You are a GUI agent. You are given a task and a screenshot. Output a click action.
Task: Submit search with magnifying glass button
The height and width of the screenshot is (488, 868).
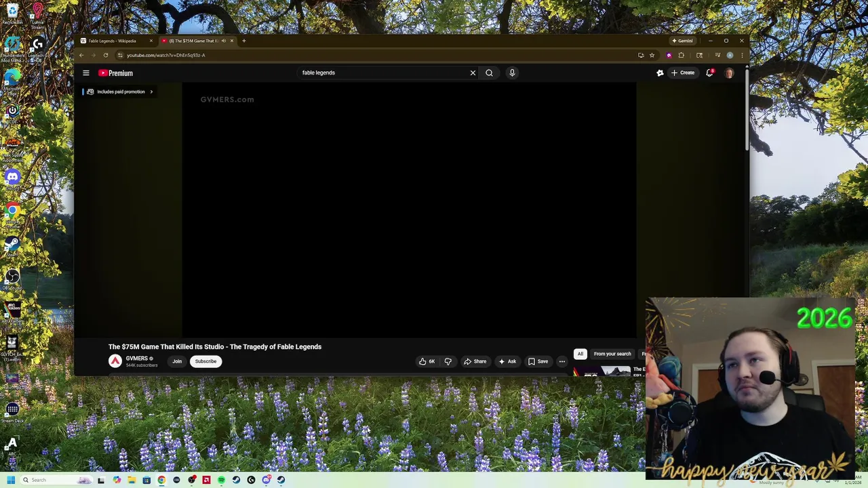coord(489,73)
